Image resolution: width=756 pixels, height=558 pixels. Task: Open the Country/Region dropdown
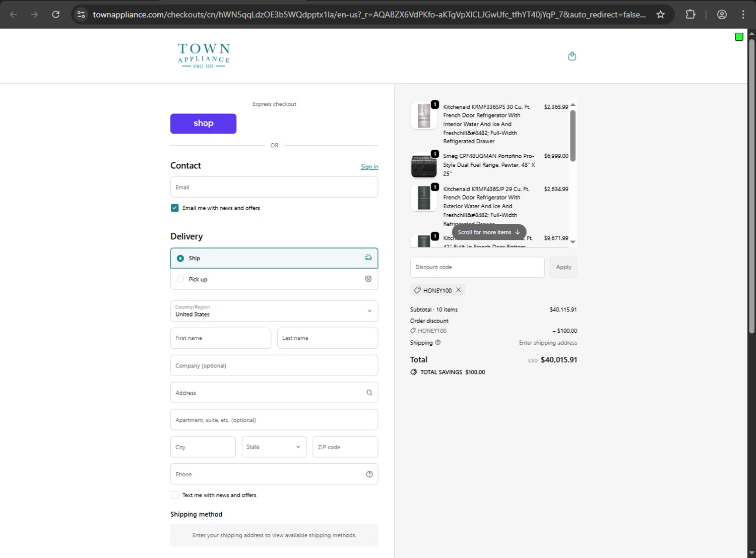(x=274, y=311)
